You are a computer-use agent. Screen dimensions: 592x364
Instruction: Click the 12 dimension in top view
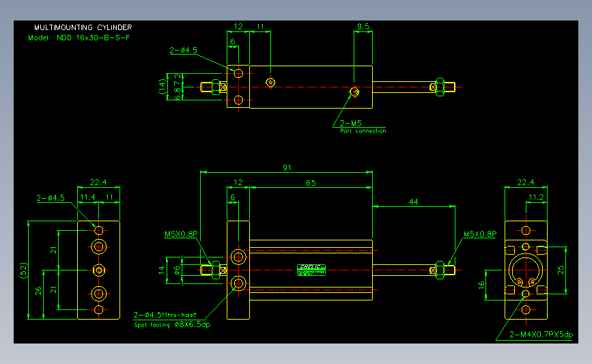pos(238,27)
